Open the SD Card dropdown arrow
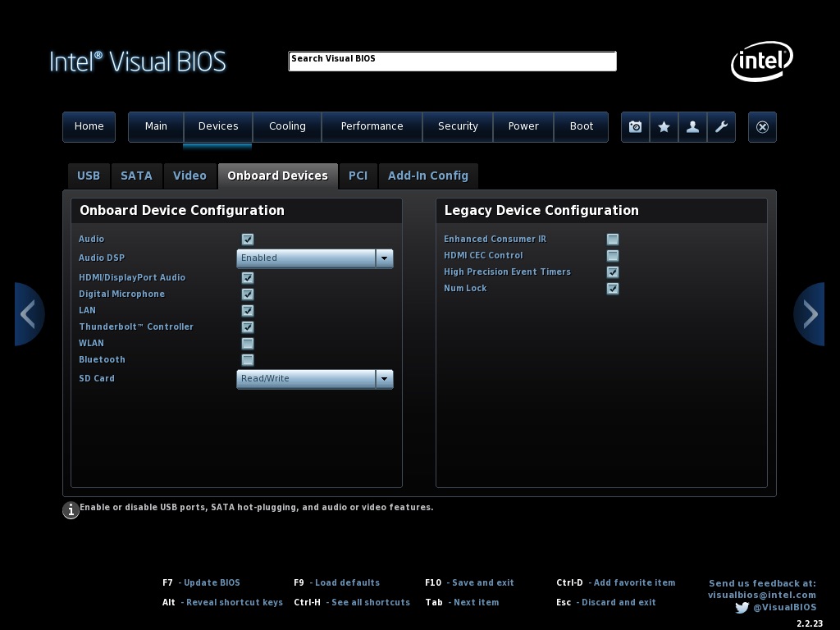 384,379
